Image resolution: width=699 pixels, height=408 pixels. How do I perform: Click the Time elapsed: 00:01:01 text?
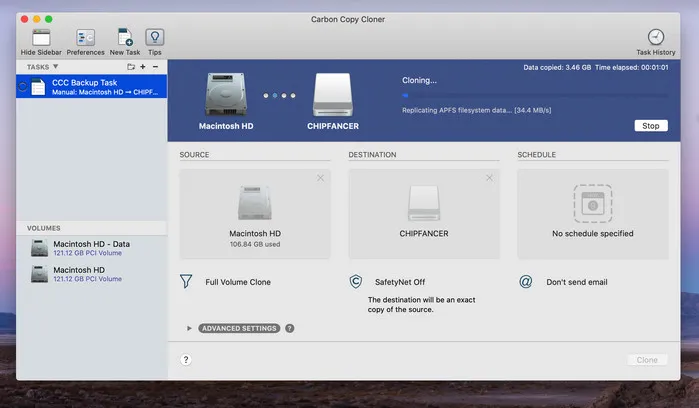(x=632, y=67)
